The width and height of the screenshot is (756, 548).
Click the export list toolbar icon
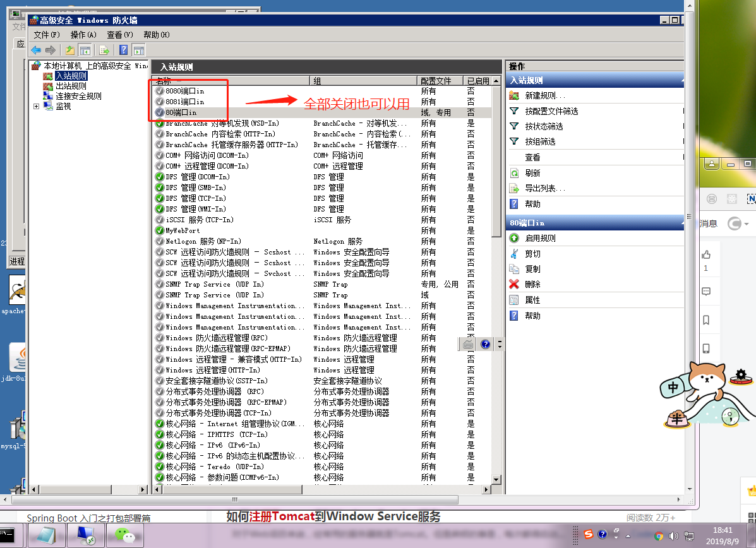(x=104, y=50)
